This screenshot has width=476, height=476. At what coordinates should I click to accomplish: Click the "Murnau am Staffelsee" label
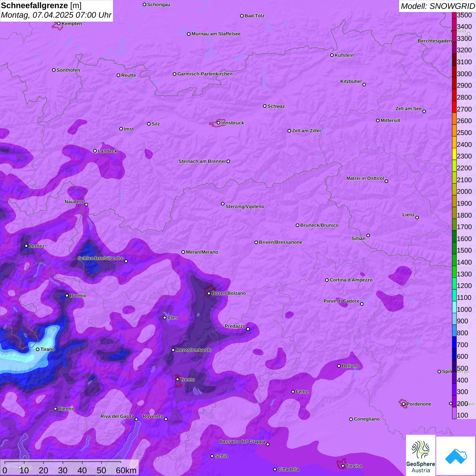pyautogui.click(x=216, y=34)
